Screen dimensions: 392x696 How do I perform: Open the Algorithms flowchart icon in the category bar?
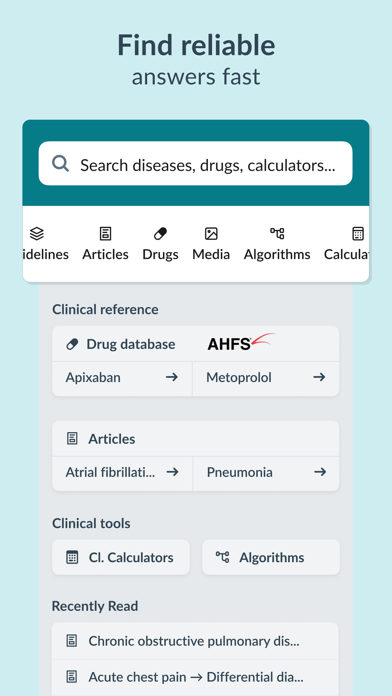(277, 233)
